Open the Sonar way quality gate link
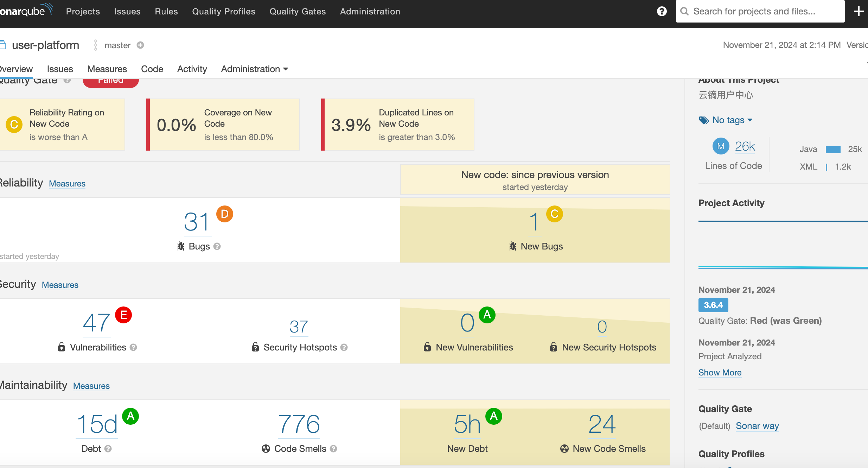Screen dimensions: 868x468 [757, 426]
